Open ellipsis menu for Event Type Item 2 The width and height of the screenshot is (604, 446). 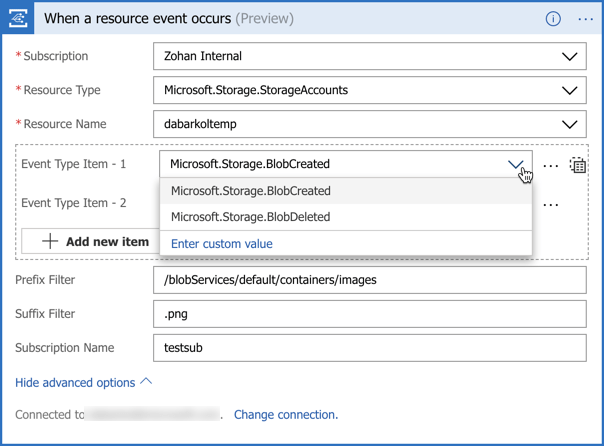(550, 205)
